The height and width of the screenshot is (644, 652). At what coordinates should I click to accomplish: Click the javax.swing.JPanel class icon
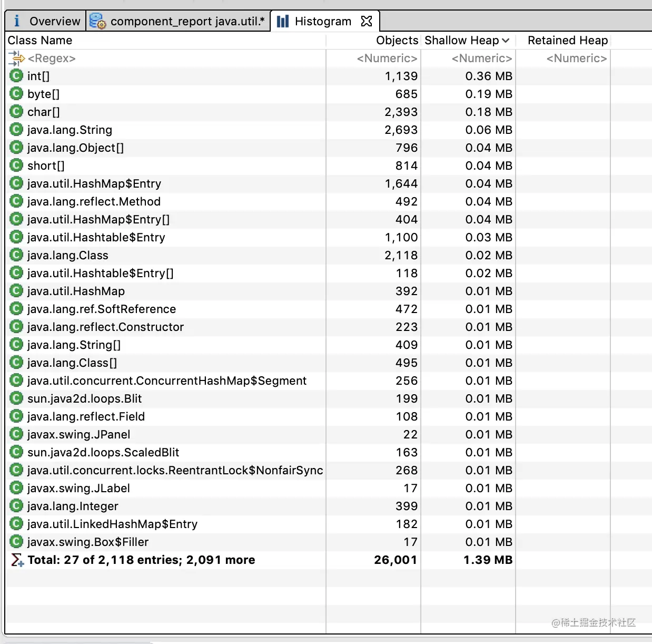point(17,434)
